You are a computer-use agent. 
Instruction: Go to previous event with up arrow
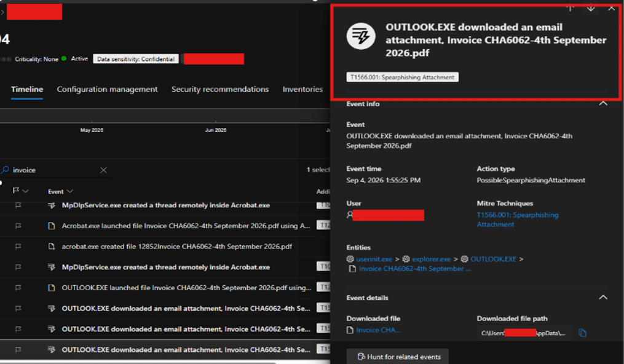point(571,7)
